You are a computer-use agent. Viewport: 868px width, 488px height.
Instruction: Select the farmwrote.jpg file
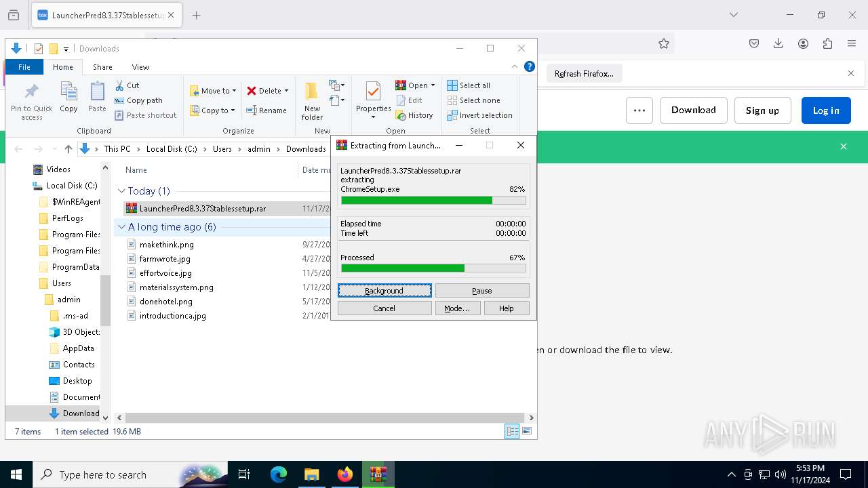coord(165,259)
